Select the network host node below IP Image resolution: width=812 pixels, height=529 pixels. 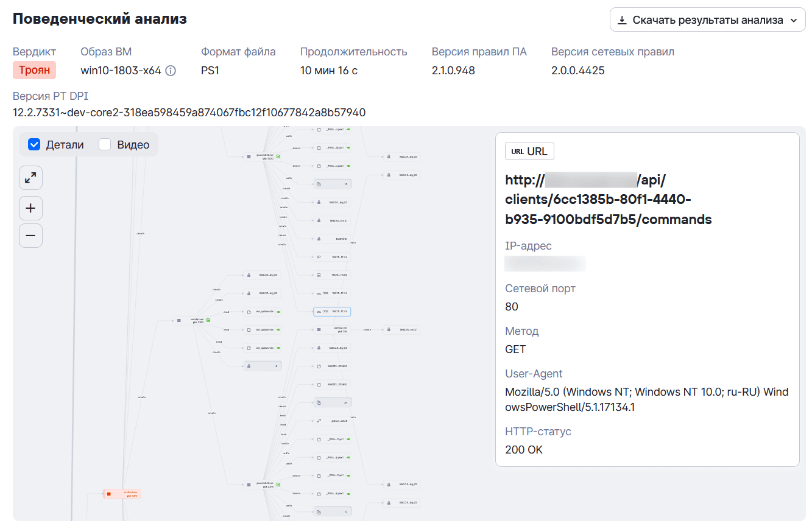(332, 275)
